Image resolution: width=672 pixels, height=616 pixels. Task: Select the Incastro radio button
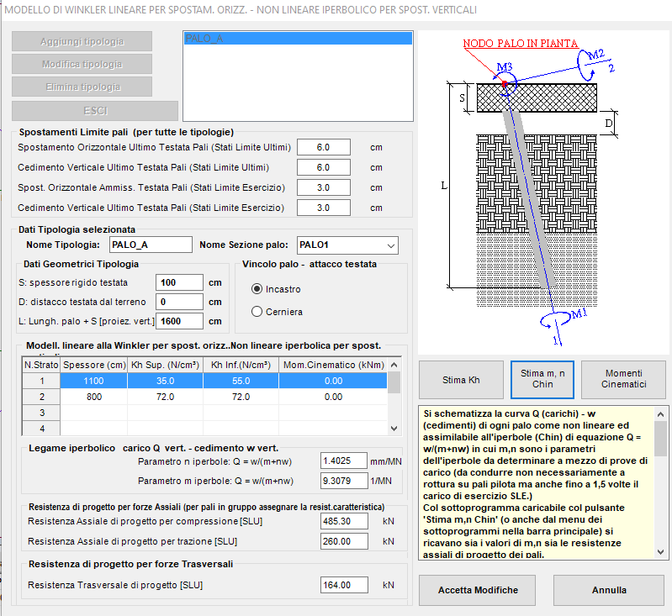pyautogui.click(x=257, y=289)
